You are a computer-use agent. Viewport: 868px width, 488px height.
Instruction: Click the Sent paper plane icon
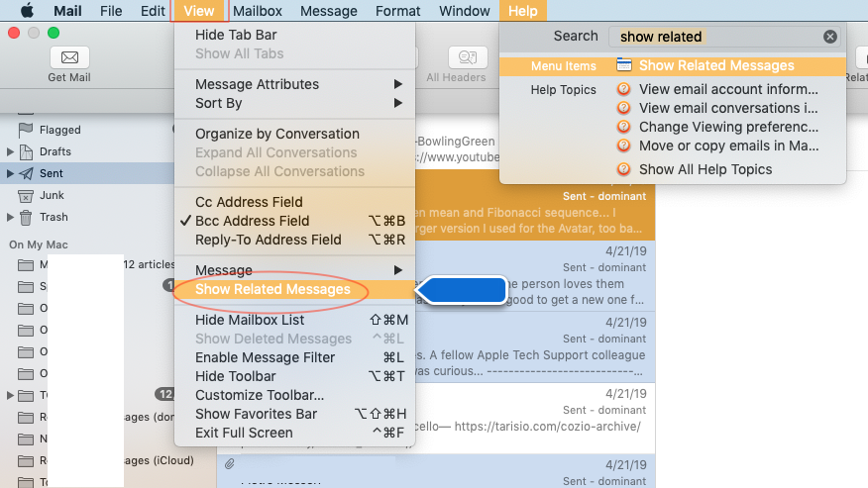click(26, 174)
